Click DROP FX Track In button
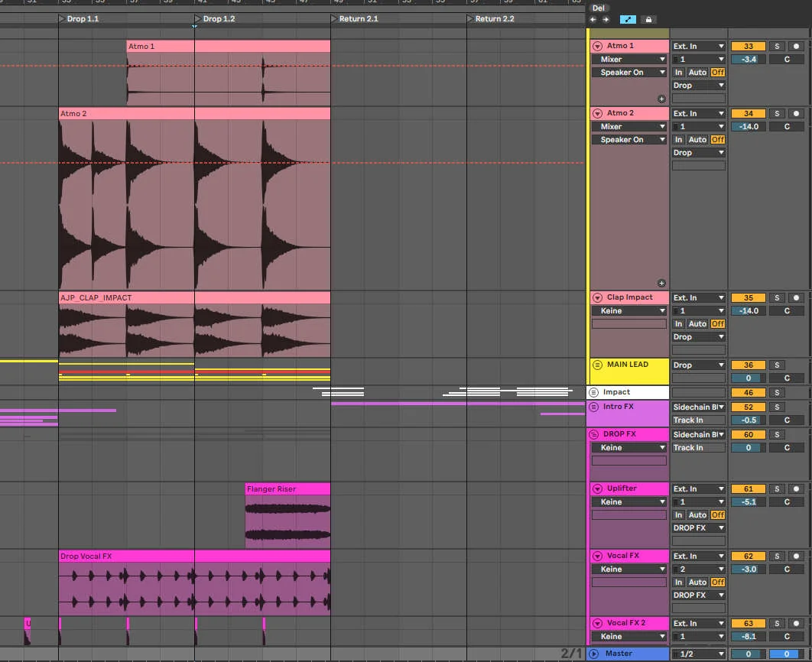 (699, 448)
